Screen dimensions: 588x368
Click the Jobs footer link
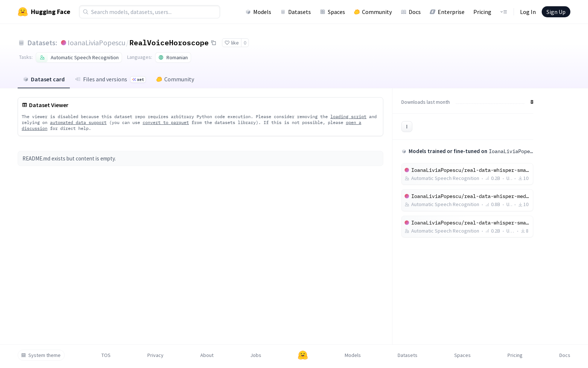(256, 355)
